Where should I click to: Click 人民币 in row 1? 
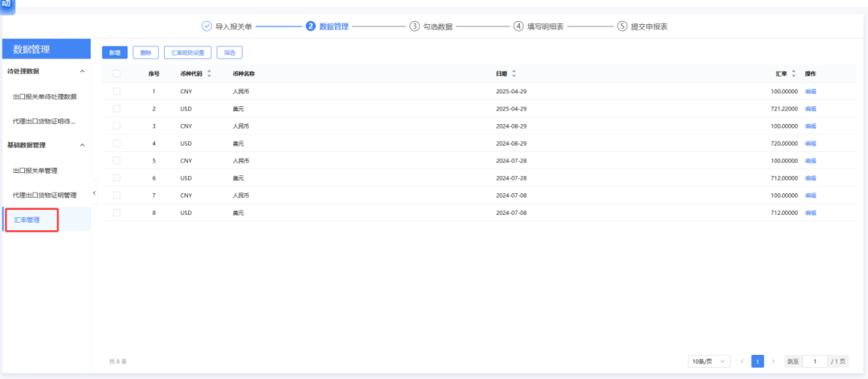click(241, 92)
